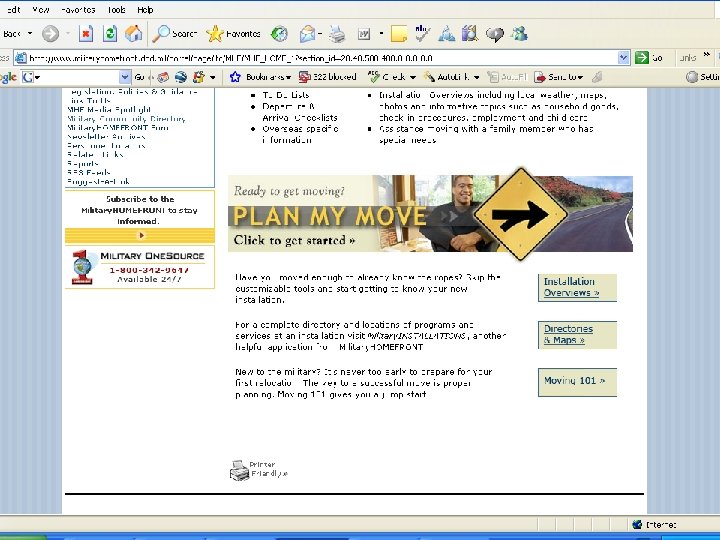The width and height of the screenshot is (720, 540).
Task: Click the green Go arrow button
Action: [641, 57]
